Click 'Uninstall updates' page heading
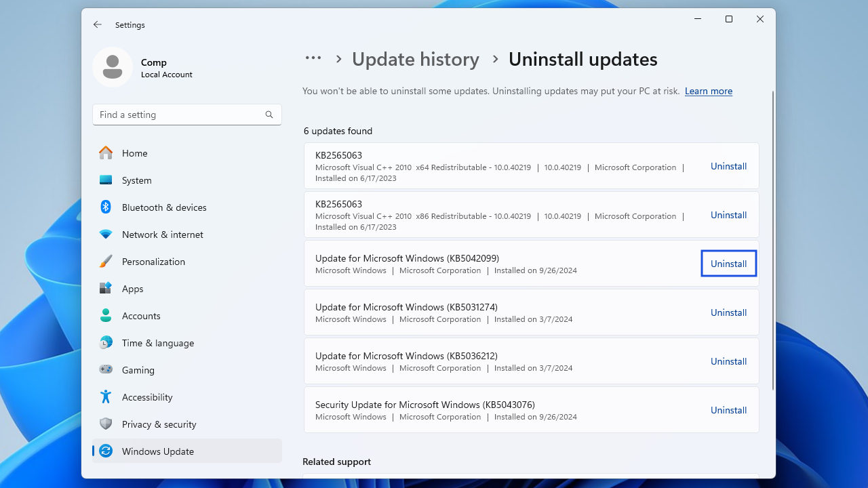The height and width of the screenshot is (488, 868). tap(583, 60)
